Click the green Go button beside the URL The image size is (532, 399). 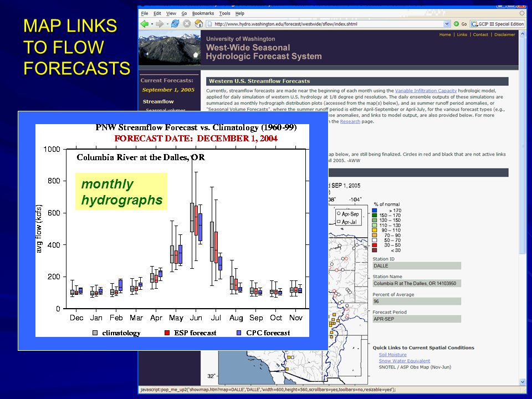461,24
